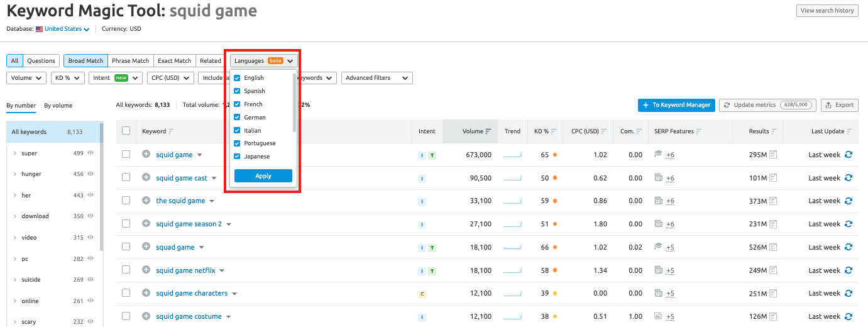Click eye icon next to hunger group
The width and height of the screenshot is (868, 327).
pyautogui.click(x=91, y=174)
